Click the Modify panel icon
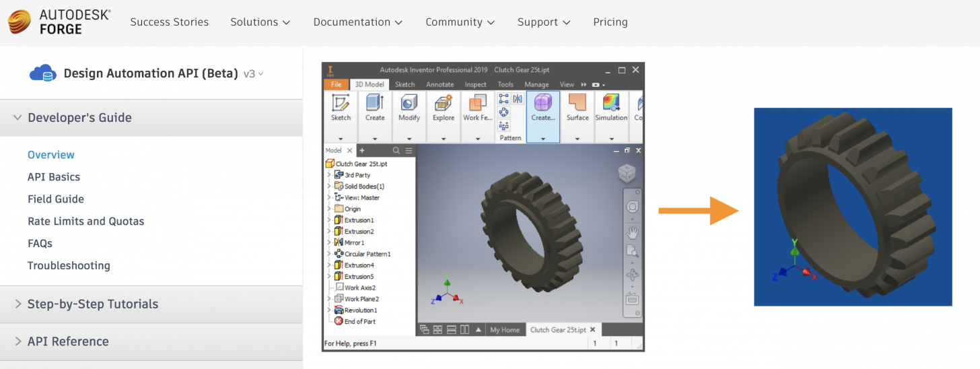This screenshot has width=980, height=369. point(409,102)
